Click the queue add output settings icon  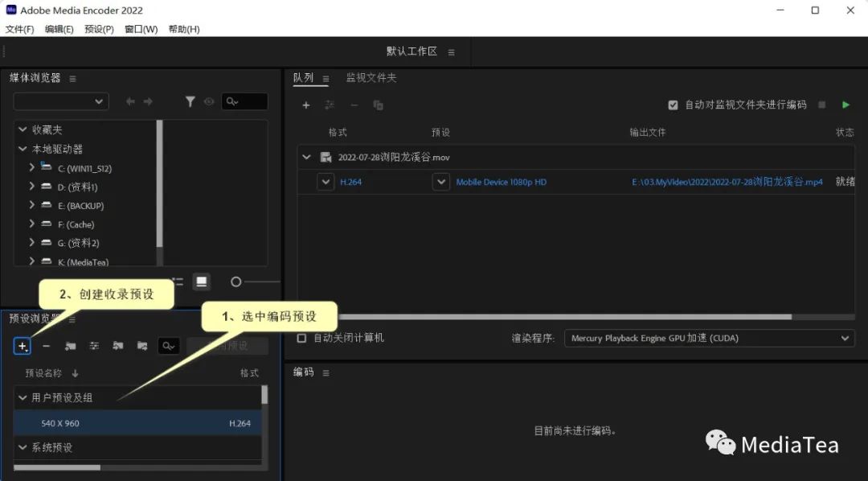[x=330, y=105]
